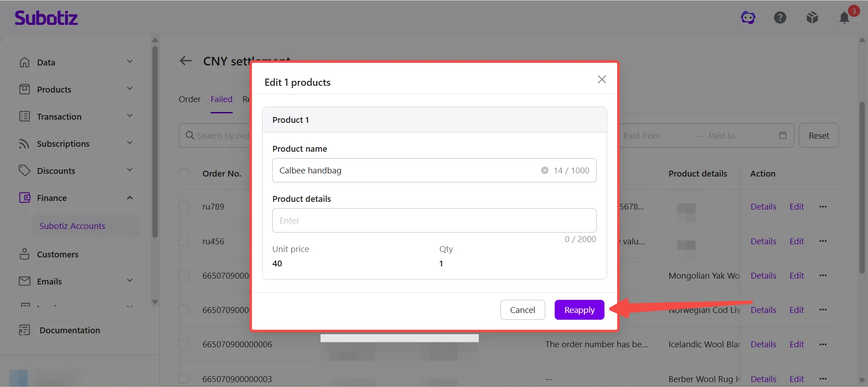The height and width of the screenshot is (387, 868).
Task: Open the chatbot assistant icon
Action: [748, 18]
